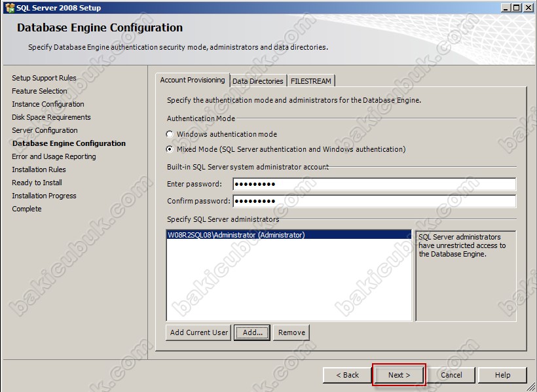Open the FILESTREAM tab
This screenshot has height=392, width=537.
310,81
